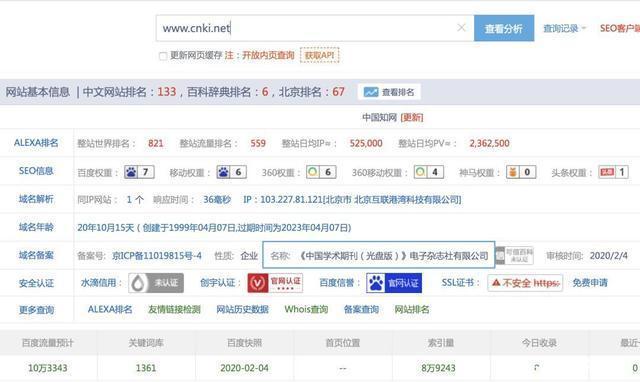Click the Chinese site rank value 133
The height and width of the screenshot is (382, 640).
pyautogui.click(x=167, y=92)
